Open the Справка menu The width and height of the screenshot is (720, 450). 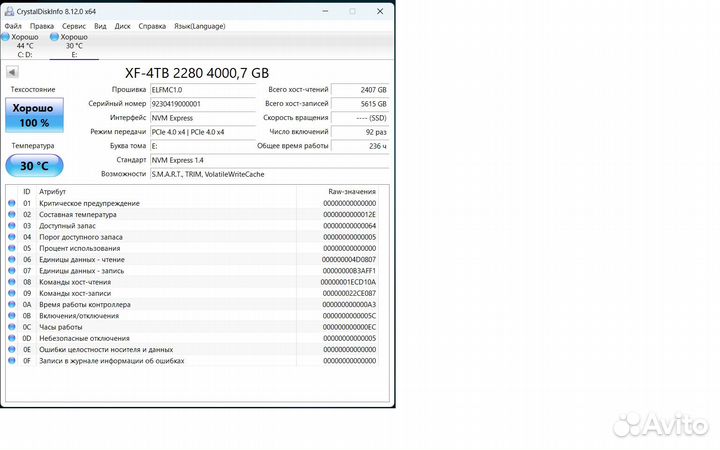pyautogui.click(x=152, y=26)
